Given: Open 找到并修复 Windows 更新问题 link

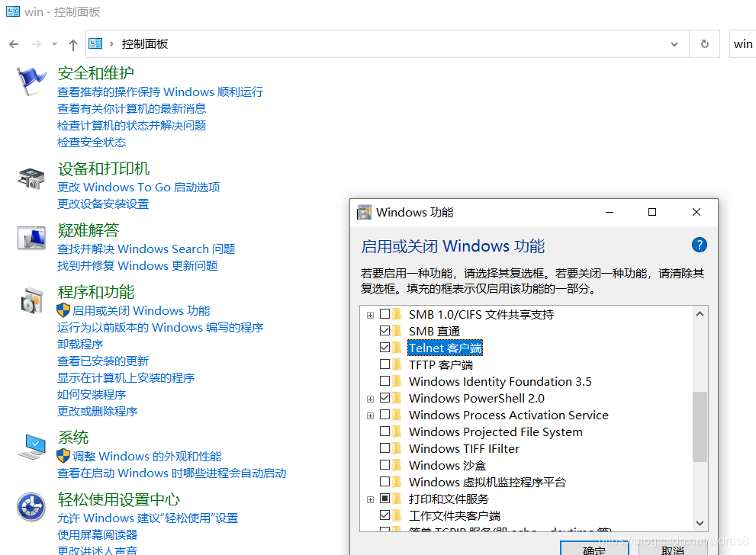Looking at the screenshot, I should pyautogui.click(x=137, y=265).
